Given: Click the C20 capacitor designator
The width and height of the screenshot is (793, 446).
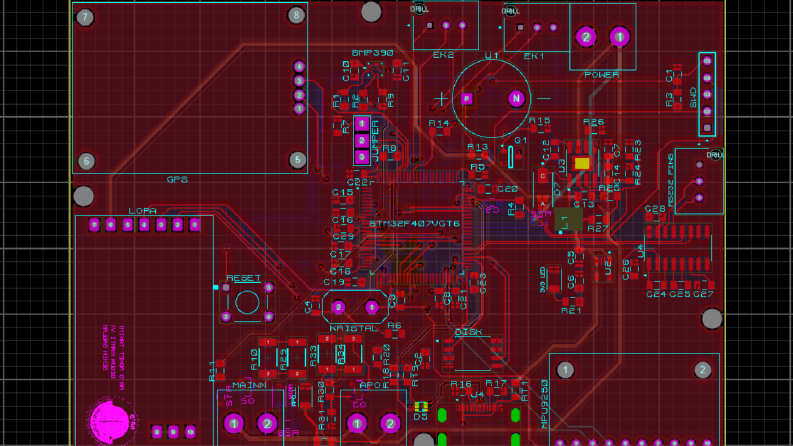Looking at the screenshot, I should [x=507, y=189].
